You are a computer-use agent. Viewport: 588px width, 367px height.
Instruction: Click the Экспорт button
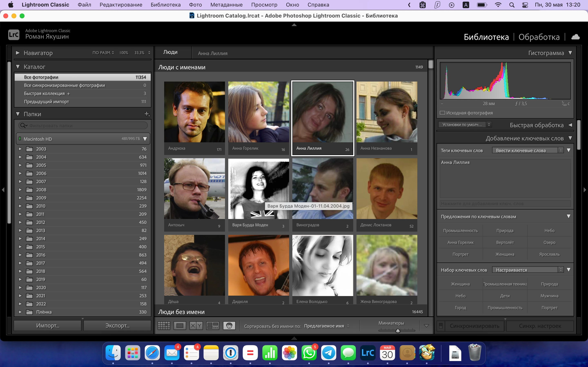(117, 326)
